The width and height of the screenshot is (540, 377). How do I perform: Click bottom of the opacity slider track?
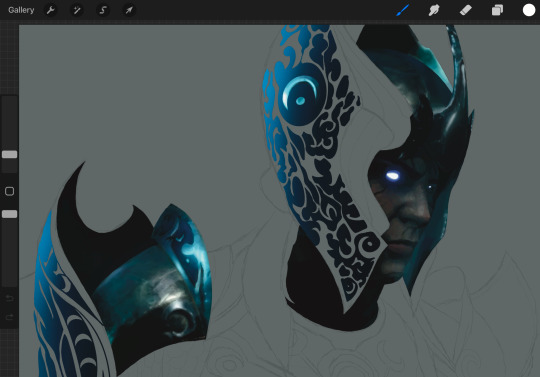(9, 282)
